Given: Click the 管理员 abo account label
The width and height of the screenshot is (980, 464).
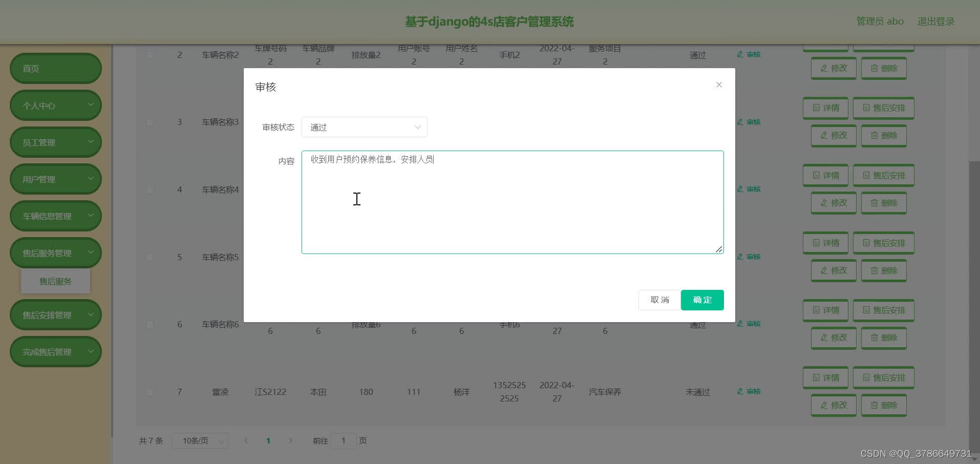Looking at the screenshot, I should point(880,22).
